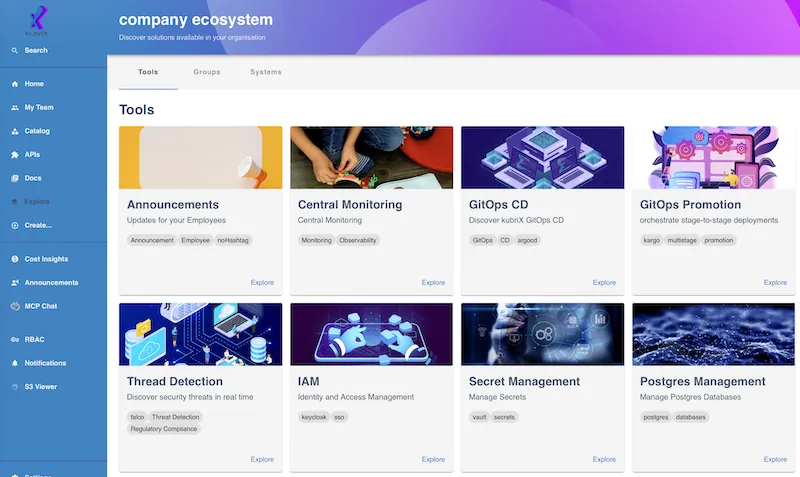Switch to the Groups tab
Image resolution: width=800 pixels, height=477 pixels.
(x=207, y=72)
